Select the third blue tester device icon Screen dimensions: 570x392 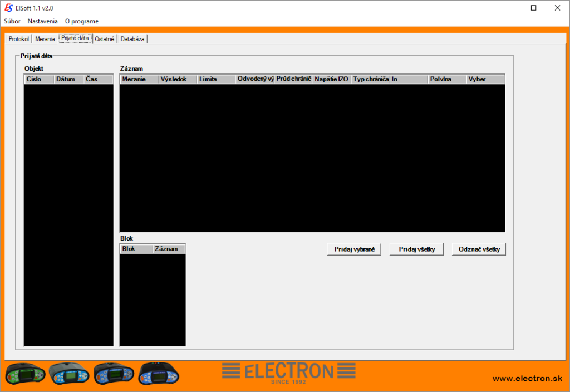(114, 374)
